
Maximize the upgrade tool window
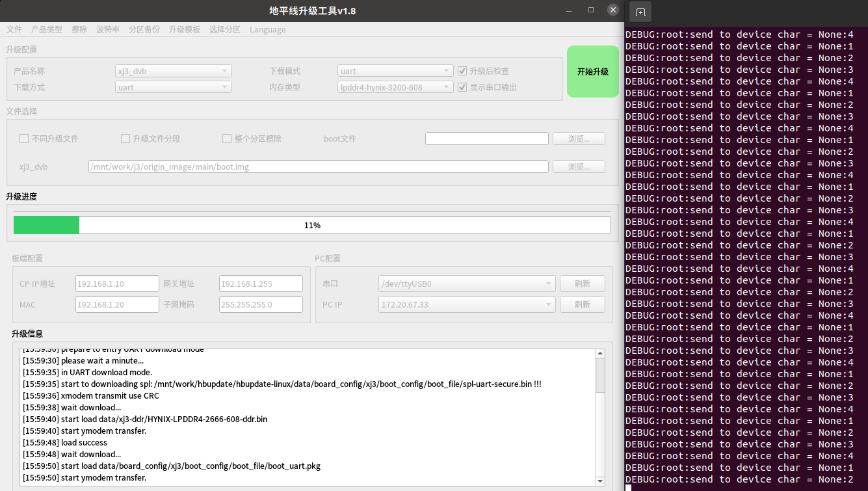click(591, 10)
